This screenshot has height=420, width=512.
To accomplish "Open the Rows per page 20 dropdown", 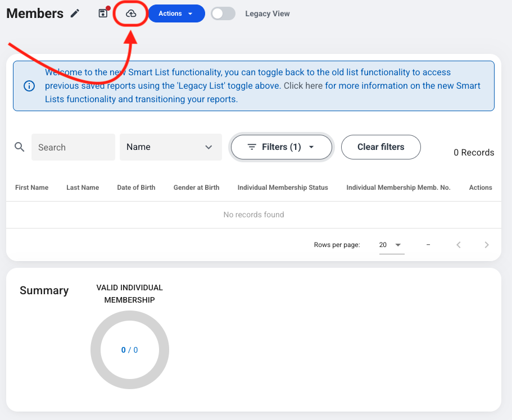I will [392, 245].
